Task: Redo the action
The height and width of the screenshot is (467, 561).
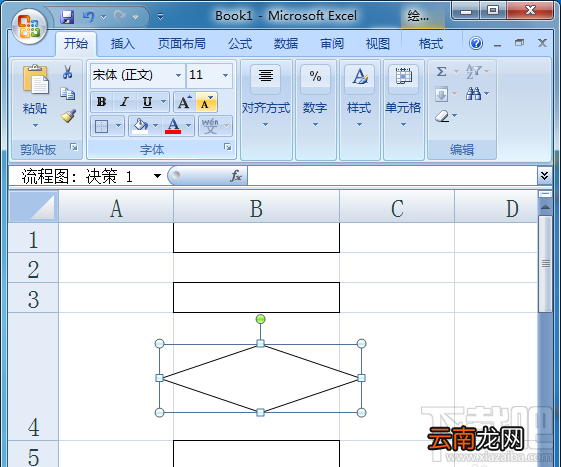Action: pos(120,16)
